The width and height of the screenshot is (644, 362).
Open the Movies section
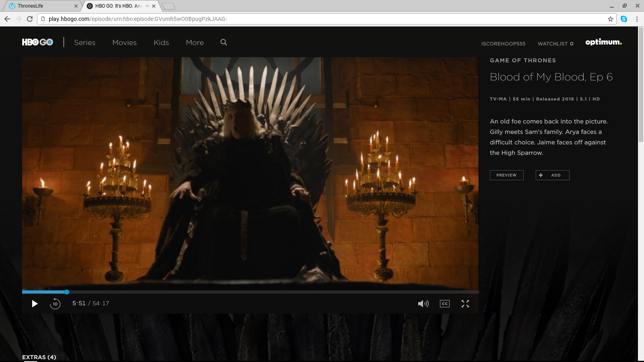pyautogui.click(x=124, y=43)
